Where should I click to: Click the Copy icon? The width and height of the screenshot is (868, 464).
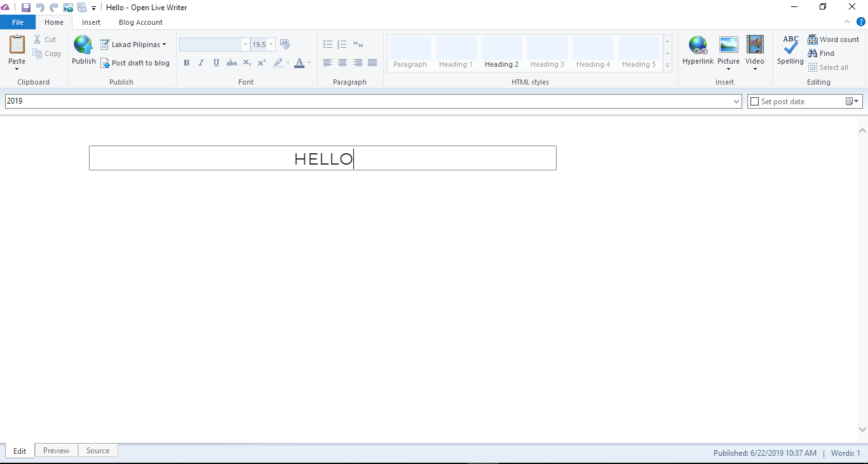[x=37, y=53]
